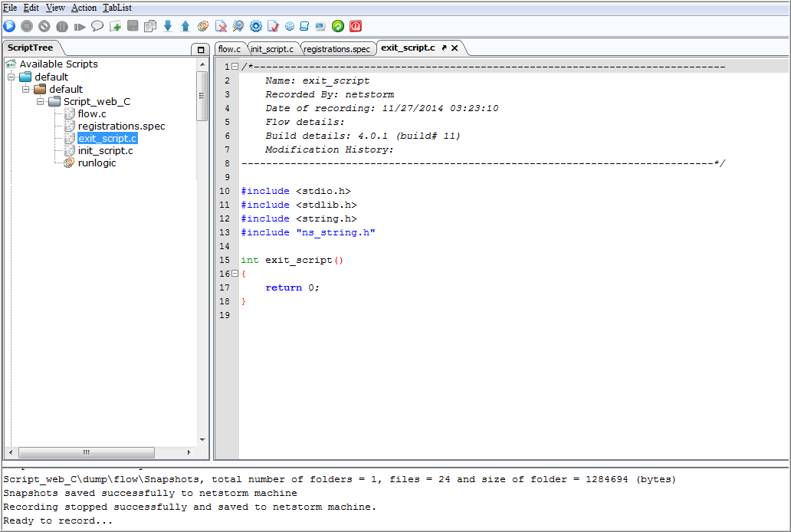Image resolution: width=791 pixels, height=532 pixels.
Task: Click the blue download arrow icon
Action: [x=168, y=26]
